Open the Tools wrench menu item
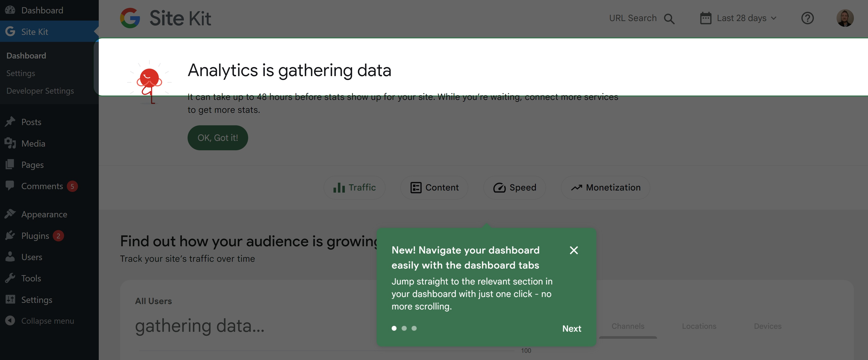868x360 pixels. (31, 279)
